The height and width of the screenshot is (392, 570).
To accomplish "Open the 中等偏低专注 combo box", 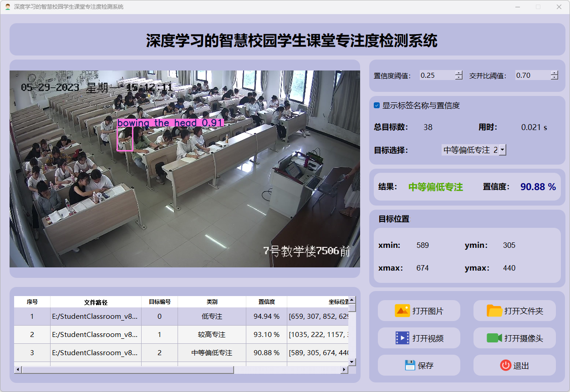I will point(474,150).
